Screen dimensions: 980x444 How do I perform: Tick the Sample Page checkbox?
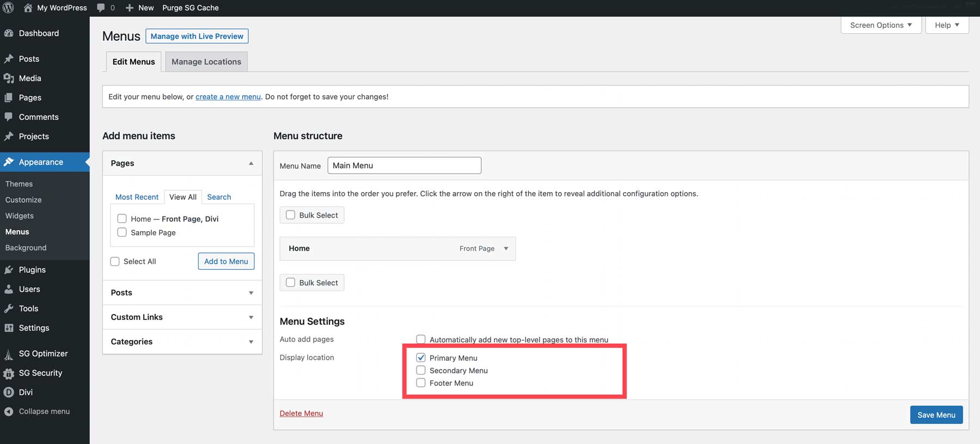pyautogui.click(x=122, y=232)
